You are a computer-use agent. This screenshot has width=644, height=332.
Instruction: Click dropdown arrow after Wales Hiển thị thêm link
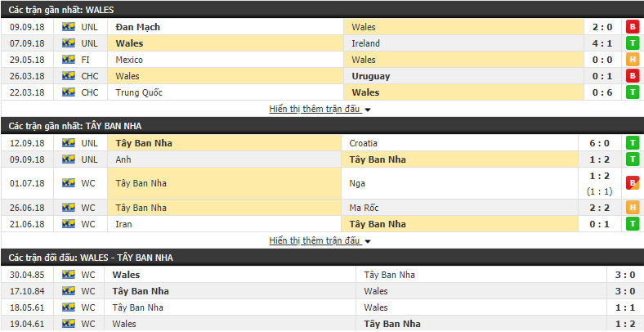click(x=368, y=110)
